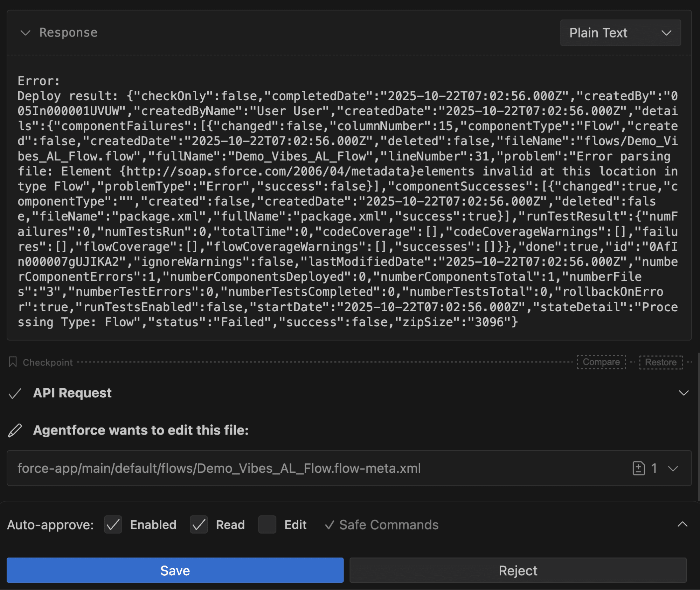Uncheck the Enabled auto-approve checkbox
This screenshot has height=590, width=700.
point(113,525)
